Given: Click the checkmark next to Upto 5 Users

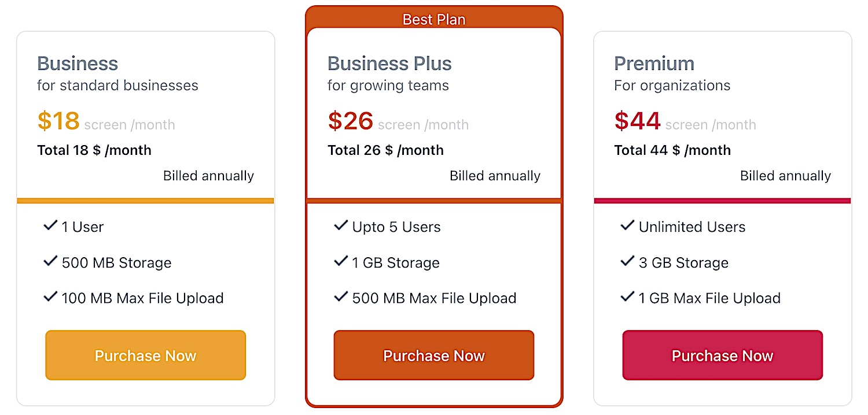Looking at the screenshot, I should point(341,225).
